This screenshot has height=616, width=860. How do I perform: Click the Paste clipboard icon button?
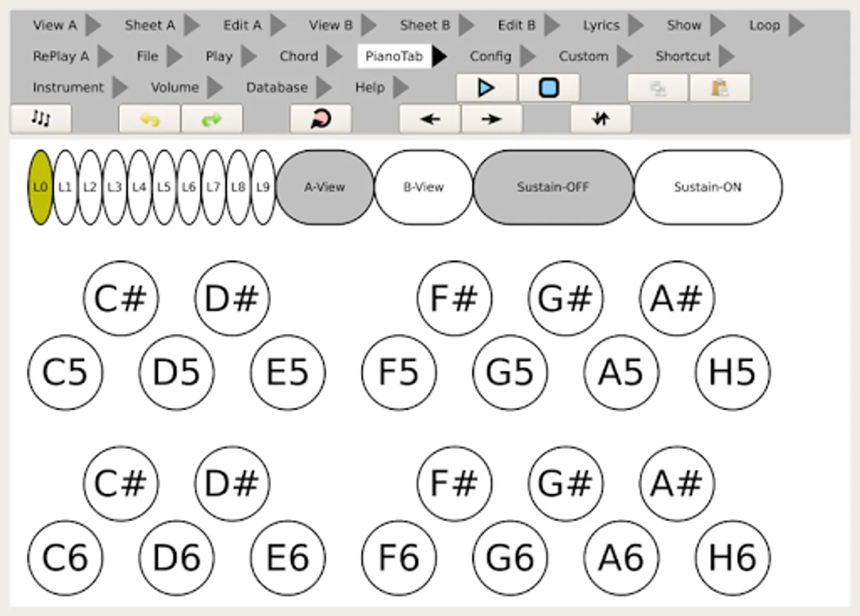click(x=720, y=88)
